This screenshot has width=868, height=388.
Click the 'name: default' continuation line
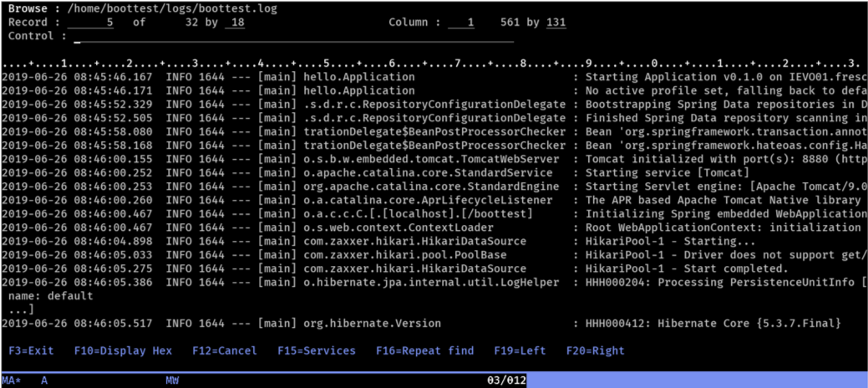[51, 296]
